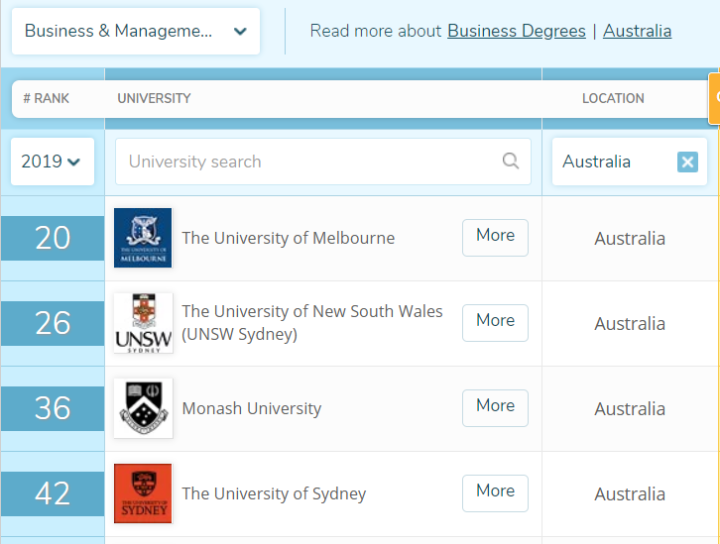Open the Australia link in header
The image size is (720, 544).
[x=637, y=31]
